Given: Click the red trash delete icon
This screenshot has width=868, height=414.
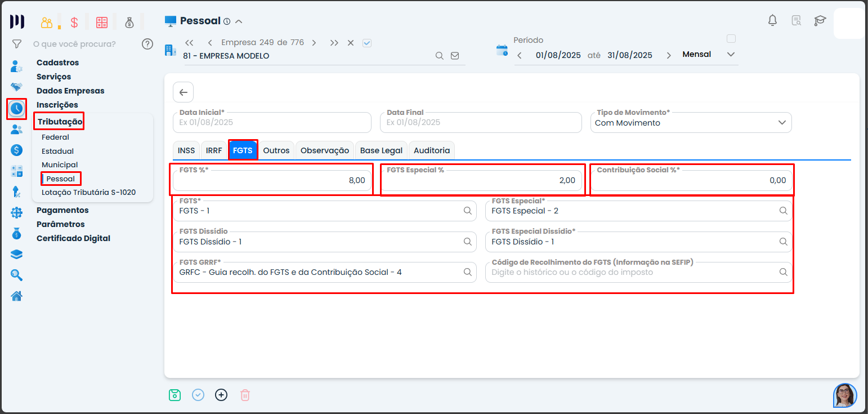Looking at the screenshot, I should pyautogui.click(x=245, y=395).
